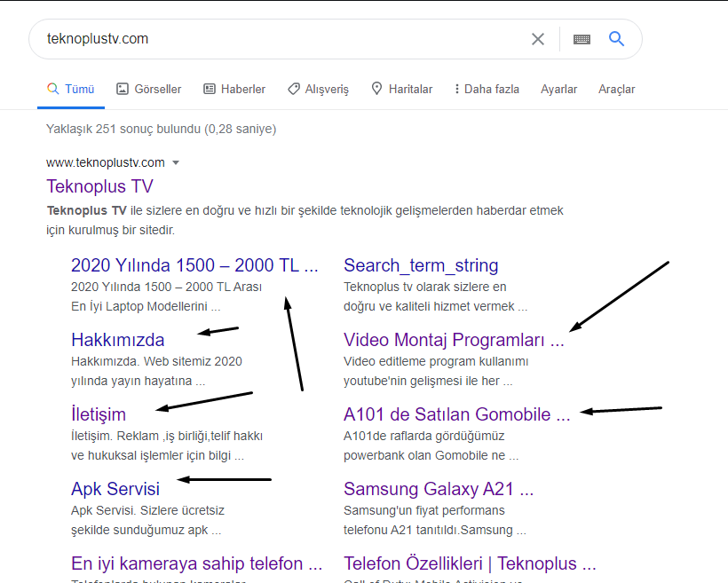Viewport: 728px width, 583px height.
Task: Switch to the Görseller tab
Action: (x=148, y=89)
